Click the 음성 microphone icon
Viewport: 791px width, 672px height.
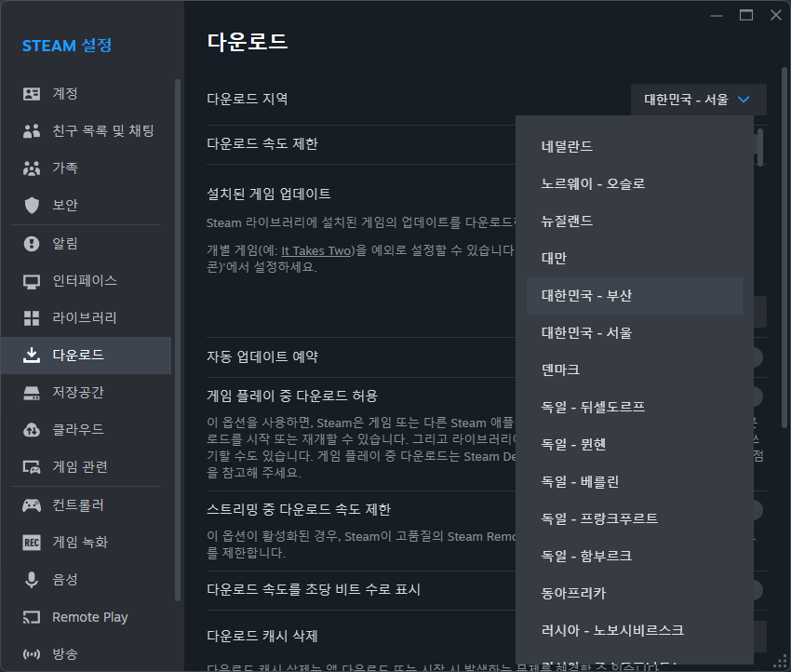32,580
